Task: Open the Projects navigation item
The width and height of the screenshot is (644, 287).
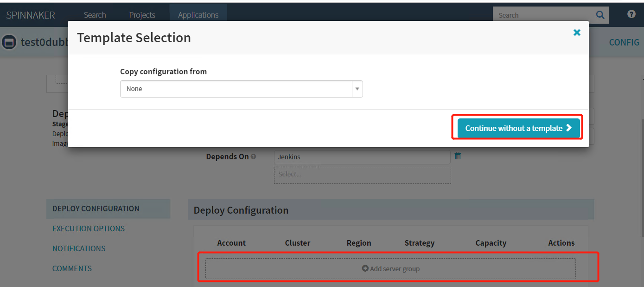Action: (142, 15)
